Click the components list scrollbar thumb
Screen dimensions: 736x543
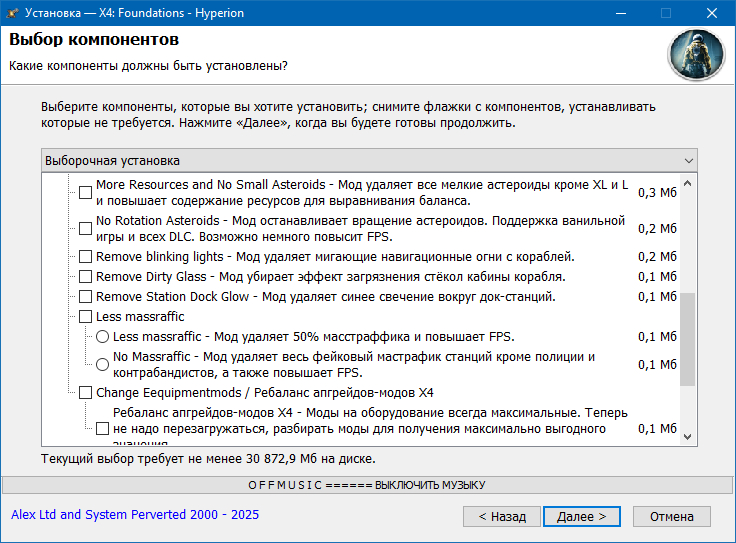(688, 339)
